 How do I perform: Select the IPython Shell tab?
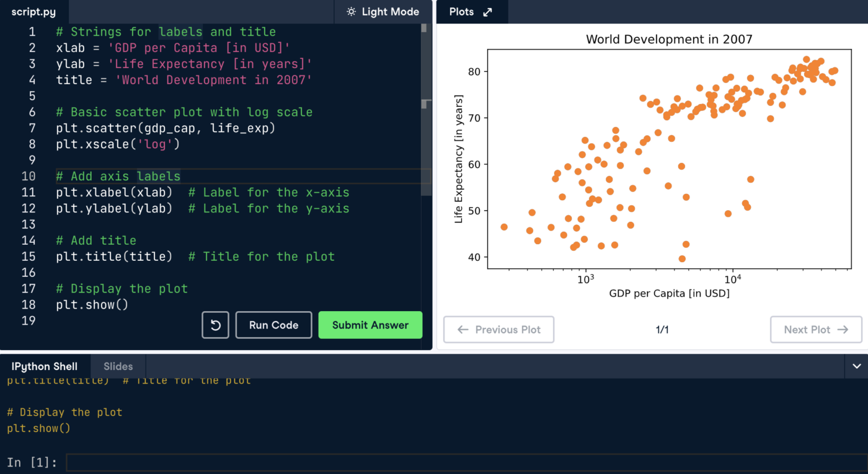[45, 366]
